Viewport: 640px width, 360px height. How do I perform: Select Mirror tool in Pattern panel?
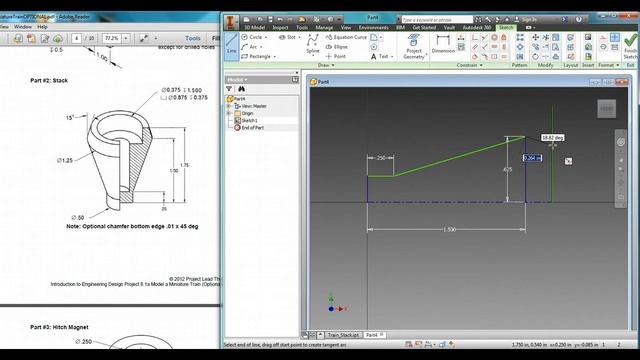(x=520, y=57)
